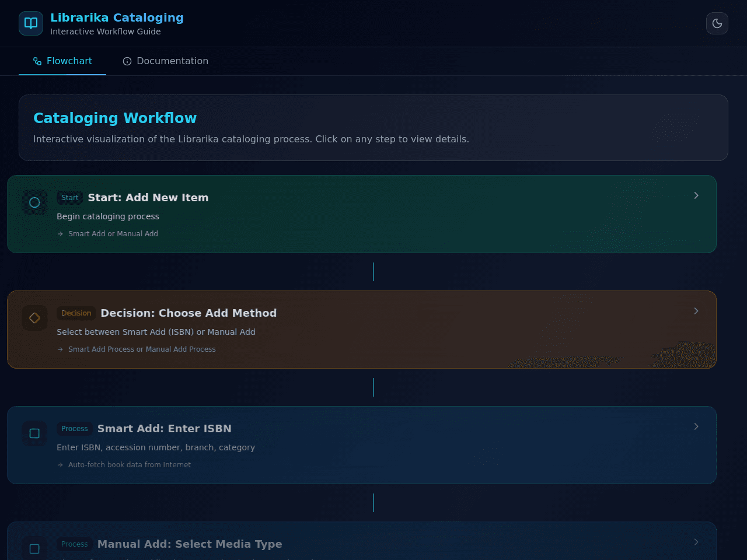Click the Interactive Workflow Guide subtitle
The width and height of the screenshot is (747, 560).
[106, 32]
